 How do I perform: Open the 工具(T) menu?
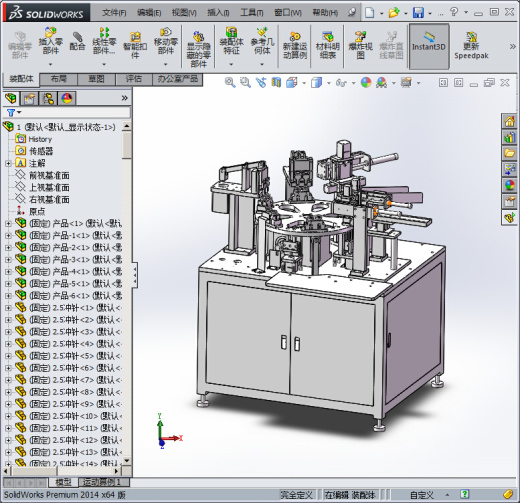coord(252,13)
